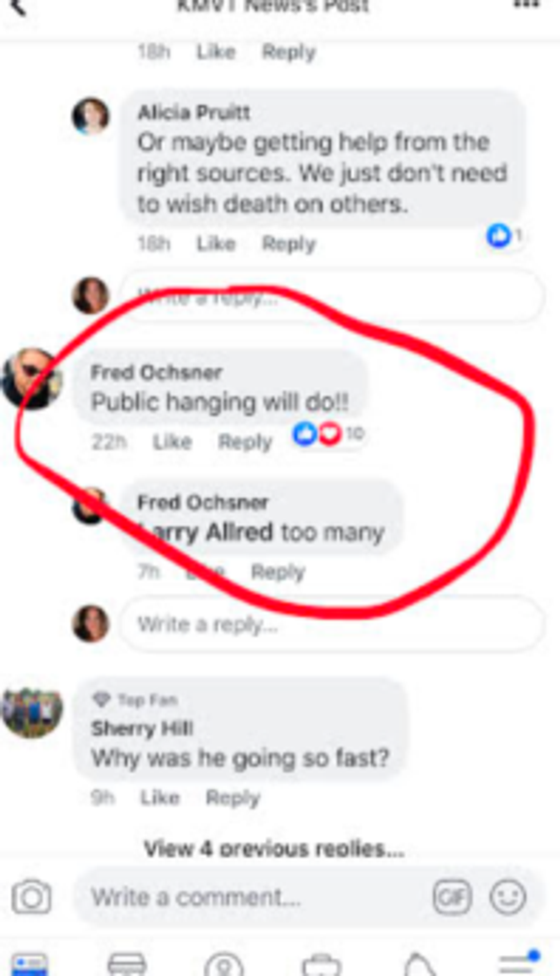Open the News Feed tab icon
Image resolution: width=560 pixels, height=976 pixels.
[x=30, y=965]
